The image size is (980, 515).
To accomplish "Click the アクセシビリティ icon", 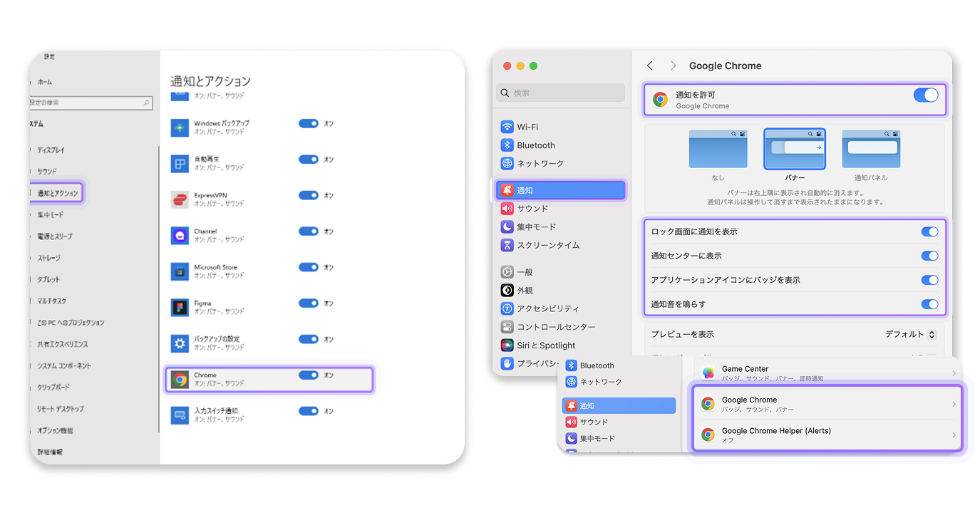I will tap(507, 308).
